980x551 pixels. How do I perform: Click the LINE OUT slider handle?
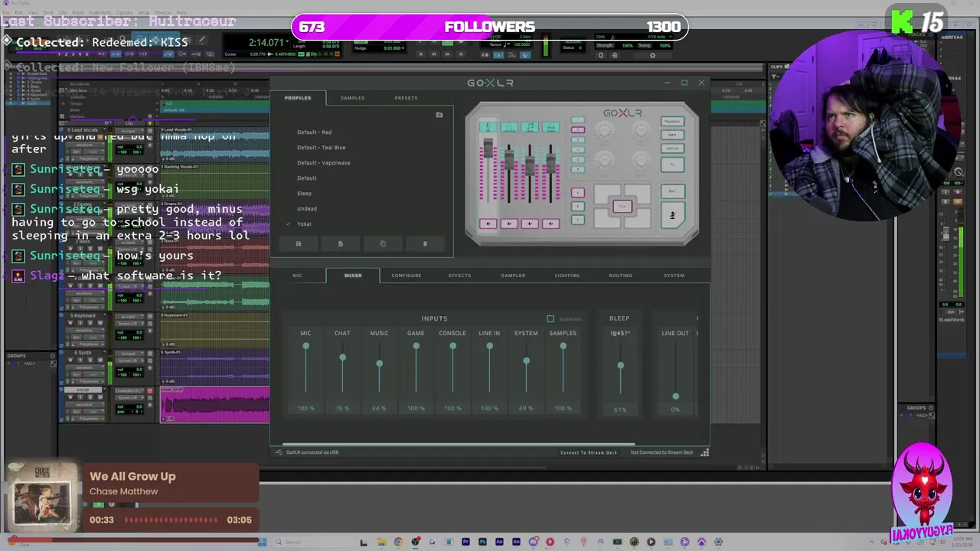(675, 396)
